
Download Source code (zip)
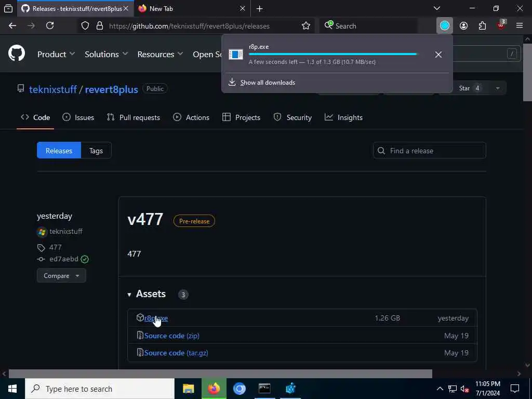pos(171,336)
